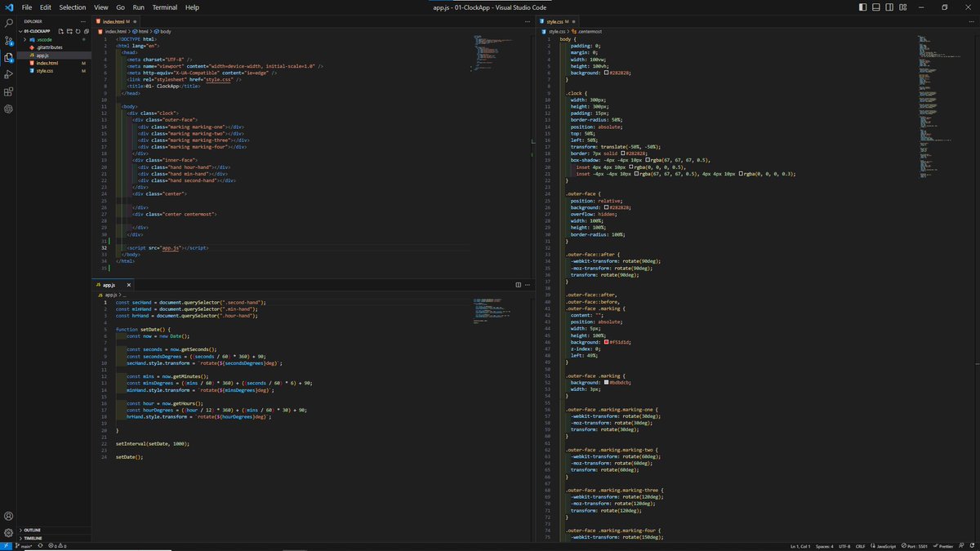Open the Terminal menu
This screenshot has width=980, height=551.
coord(164,7)
